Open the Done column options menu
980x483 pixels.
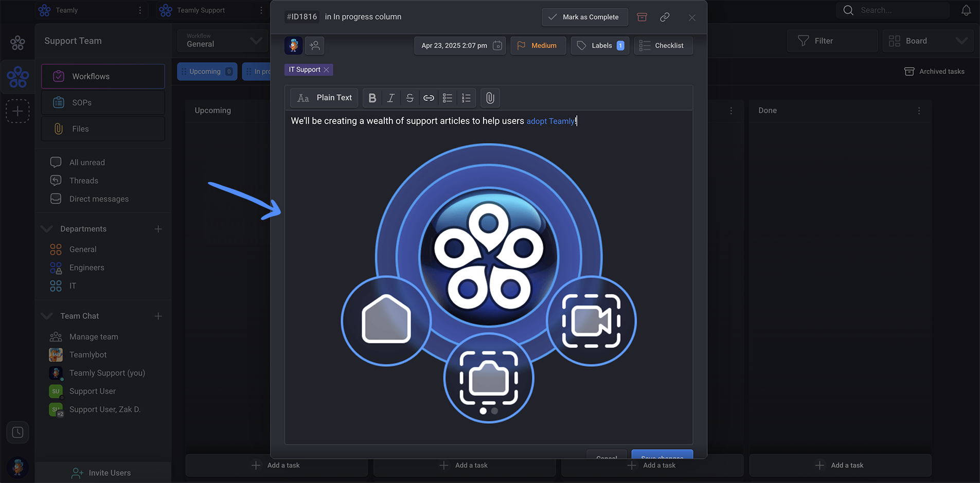[919, 111]
